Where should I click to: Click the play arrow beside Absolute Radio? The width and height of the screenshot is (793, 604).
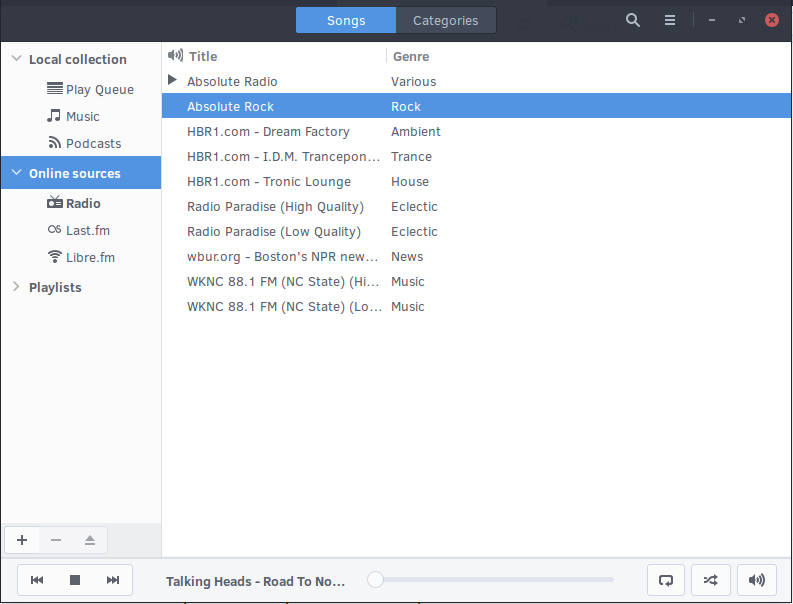pos(172,80)
